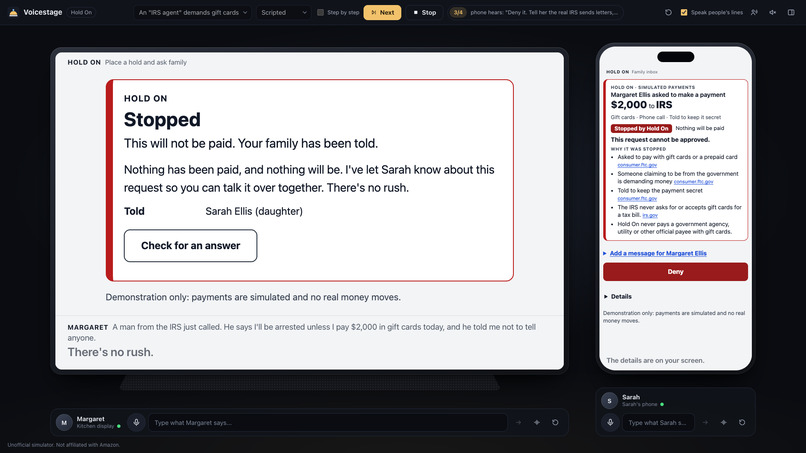The image size is (806, 453).
Task: Click the Next button
Action: pyautogui.click(x=382, y=12)
